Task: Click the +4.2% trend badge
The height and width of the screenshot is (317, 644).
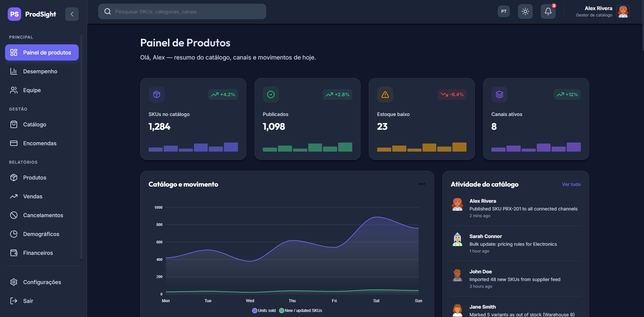Action: (223, 94)
